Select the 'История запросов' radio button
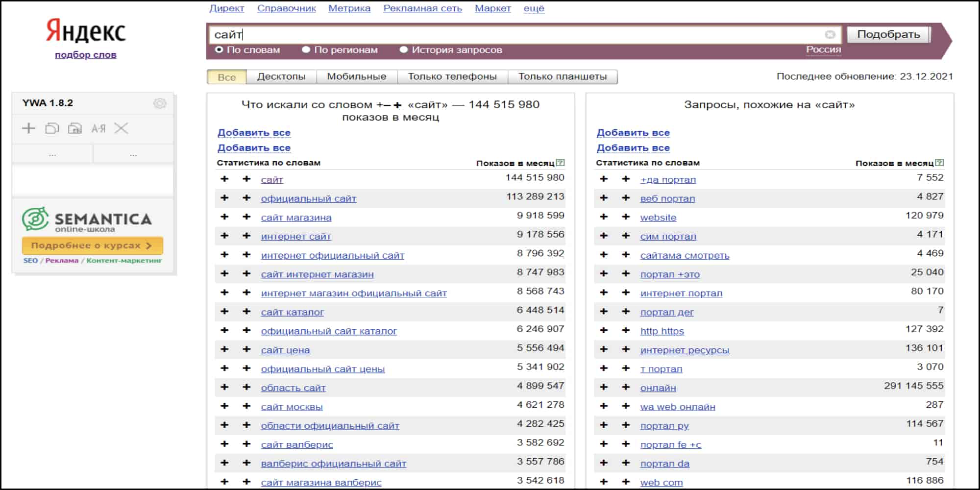This screenshot has height=490, width=980. click(404, 49)
